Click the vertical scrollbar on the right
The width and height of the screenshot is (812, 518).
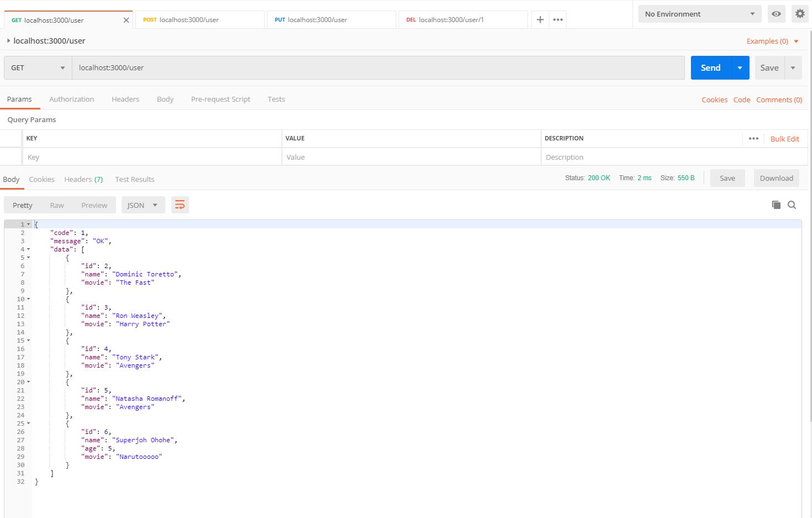[810, 227]
